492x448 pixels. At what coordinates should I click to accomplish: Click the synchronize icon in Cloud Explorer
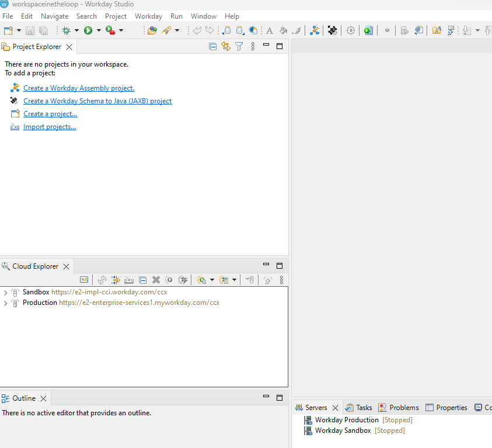pos(102,280)
